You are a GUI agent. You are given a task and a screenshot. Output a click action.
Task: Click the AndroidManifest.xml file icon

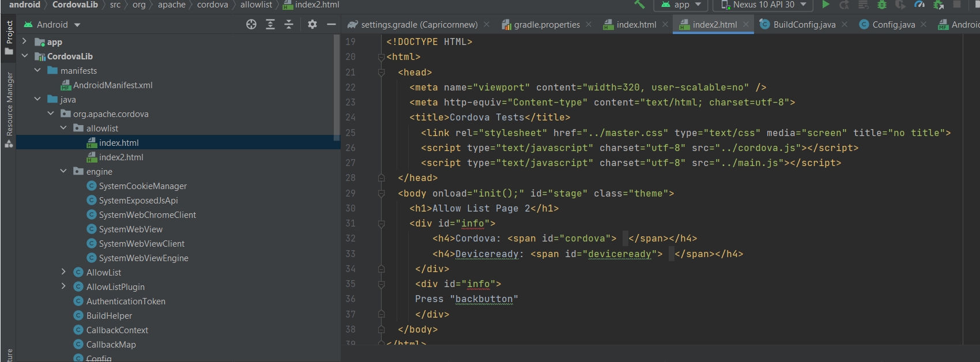66,85
